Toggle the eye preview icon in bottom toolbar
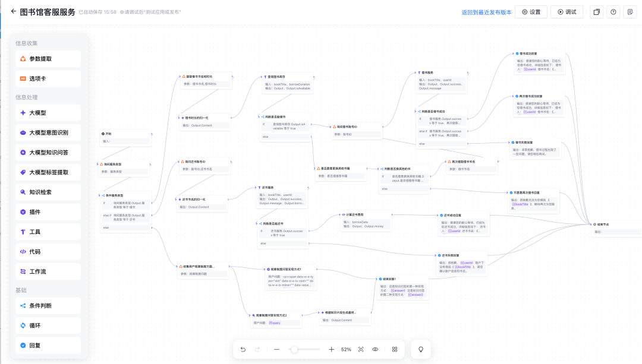This screenshot has width=642, height=364. tap(375, 349)
